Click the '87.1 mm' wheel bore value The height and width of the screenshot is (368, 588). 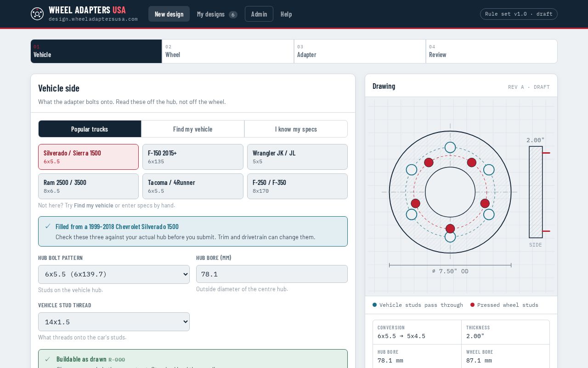point(479,361)
